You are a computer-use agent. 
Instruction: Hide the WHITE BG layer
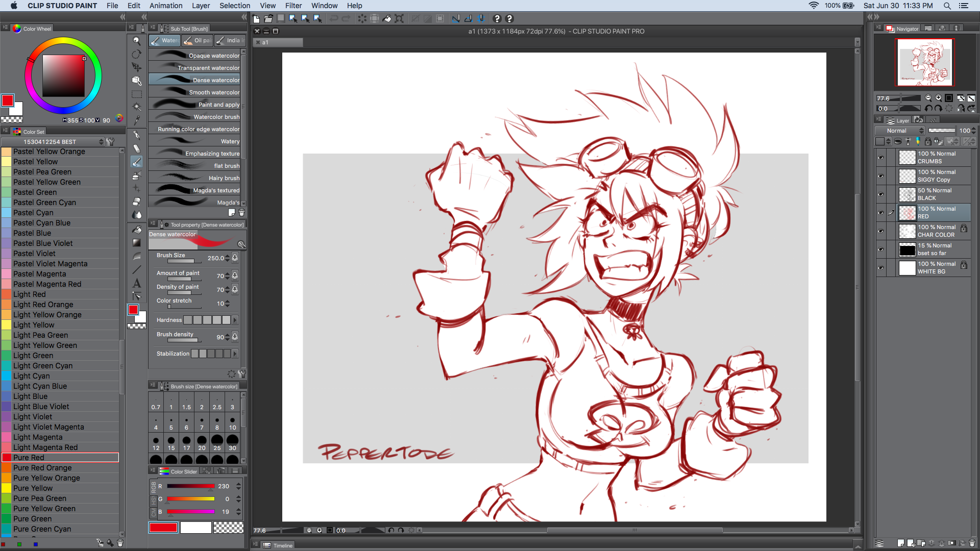coord(880,268)
